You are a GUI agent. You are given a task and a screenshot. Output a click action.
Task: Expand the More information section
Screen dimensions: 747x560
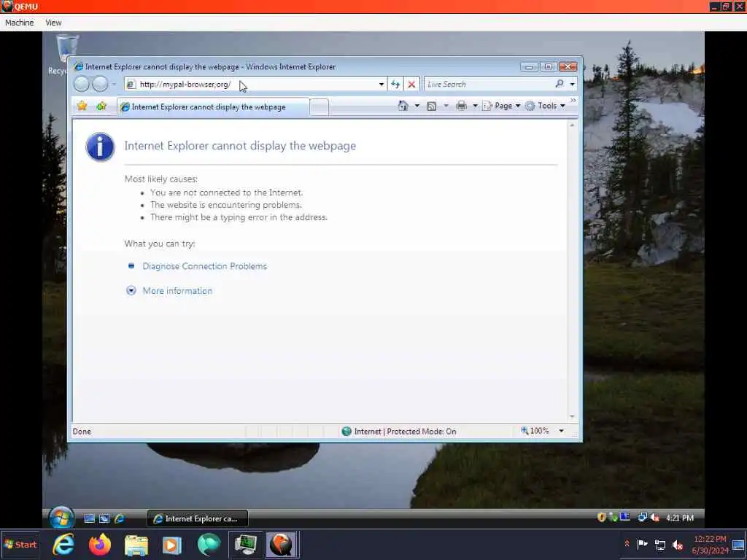click(177, 291)
